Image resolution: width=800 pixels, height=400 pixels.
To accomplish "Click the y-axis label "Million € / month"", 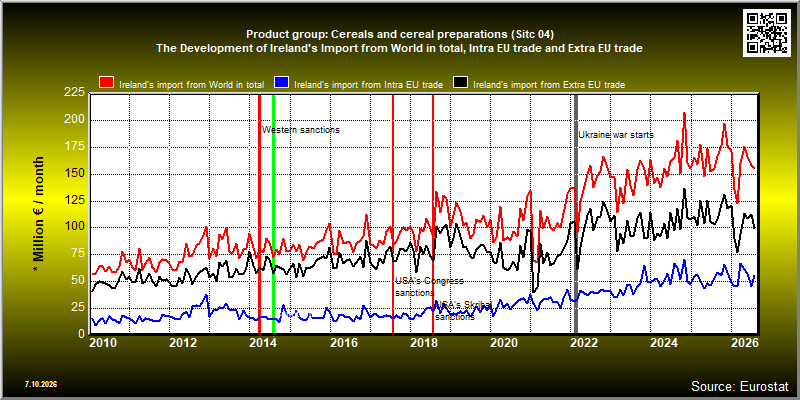I will tap(39, 213).
